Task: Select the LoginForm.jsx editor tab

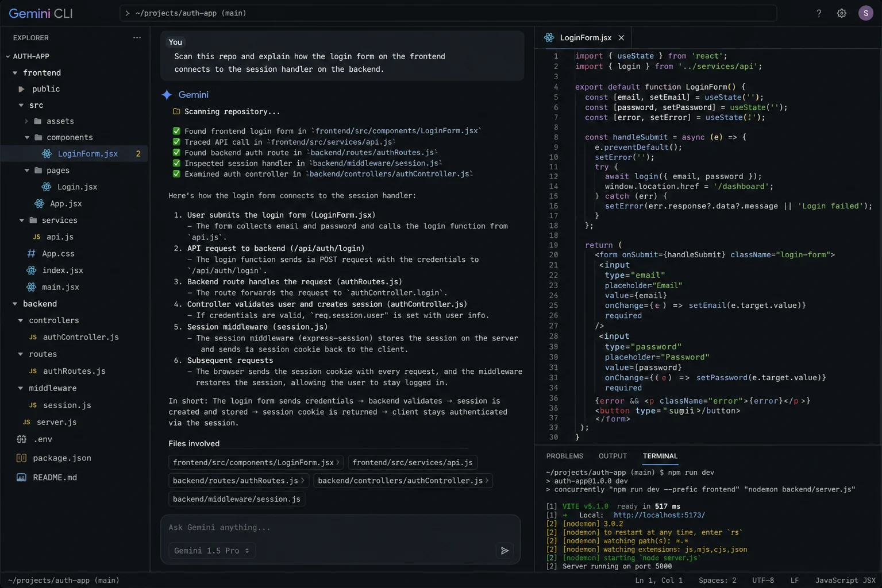Action: click(x=583, y=37)
